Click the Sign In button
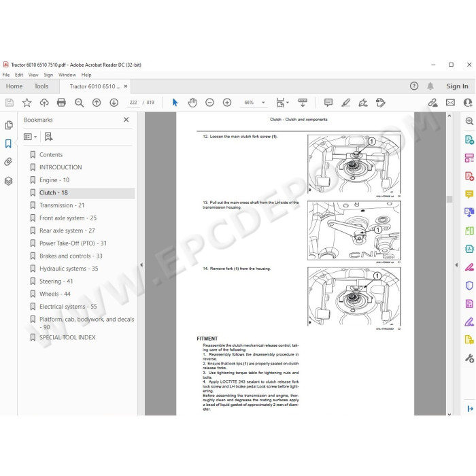Viewport: 476px width, 476px height. tap(457, 86)
